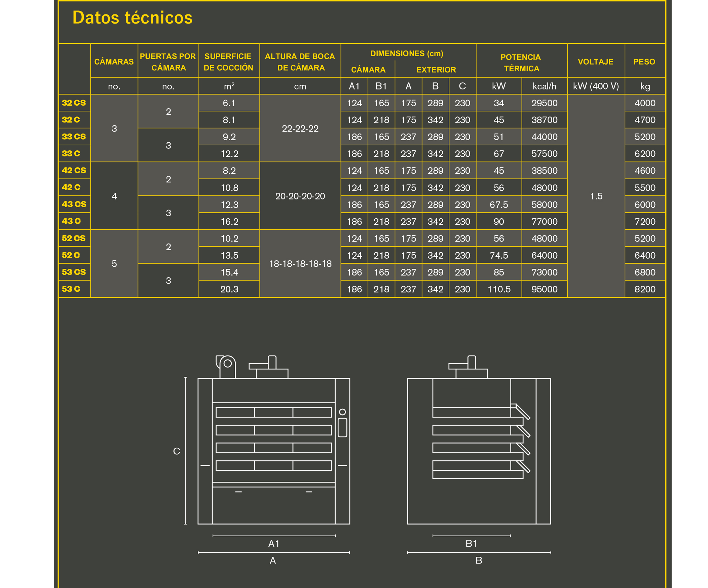
Task: Click the front view oven diagram
Action: (x=273, y=440)
